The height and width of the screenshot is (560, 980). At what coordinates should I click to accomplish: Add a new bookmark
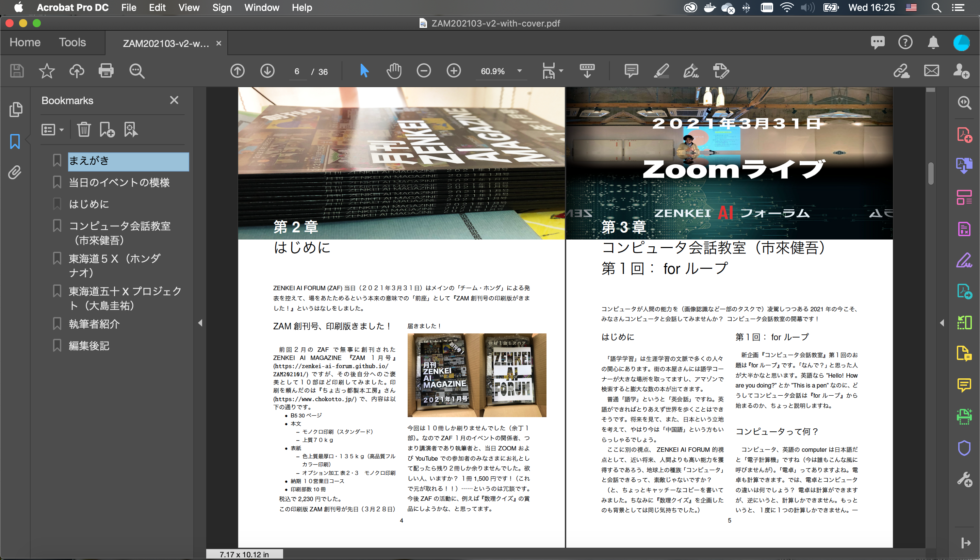coord(107,129)
